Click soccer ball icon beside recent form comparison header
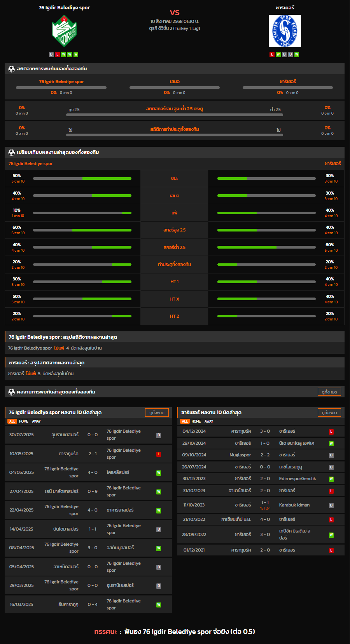 12,152
